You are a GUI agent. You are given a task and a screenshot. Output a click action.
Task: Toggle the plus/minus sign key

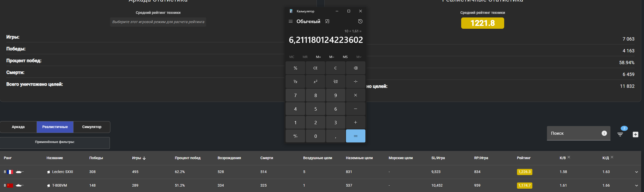click(295, 136)
